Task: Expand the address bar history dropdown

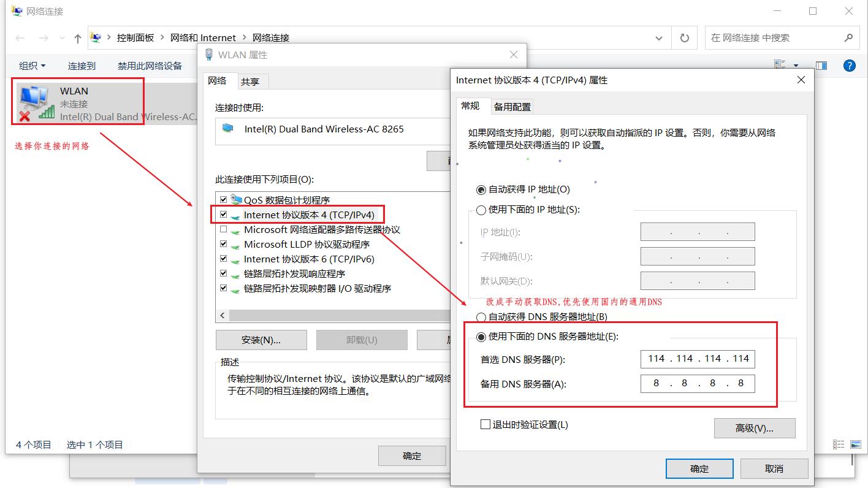Action: tap(659, 38)
